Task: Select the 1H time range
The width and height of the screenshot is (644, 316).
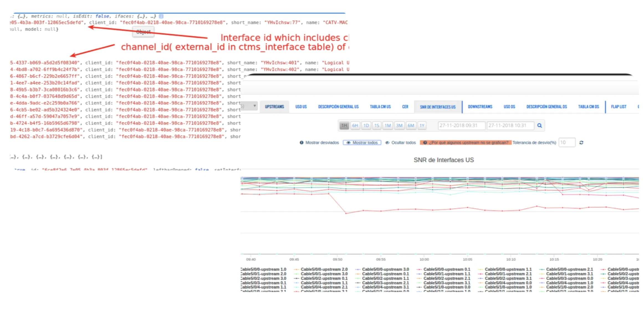Action: coord(344,126)
